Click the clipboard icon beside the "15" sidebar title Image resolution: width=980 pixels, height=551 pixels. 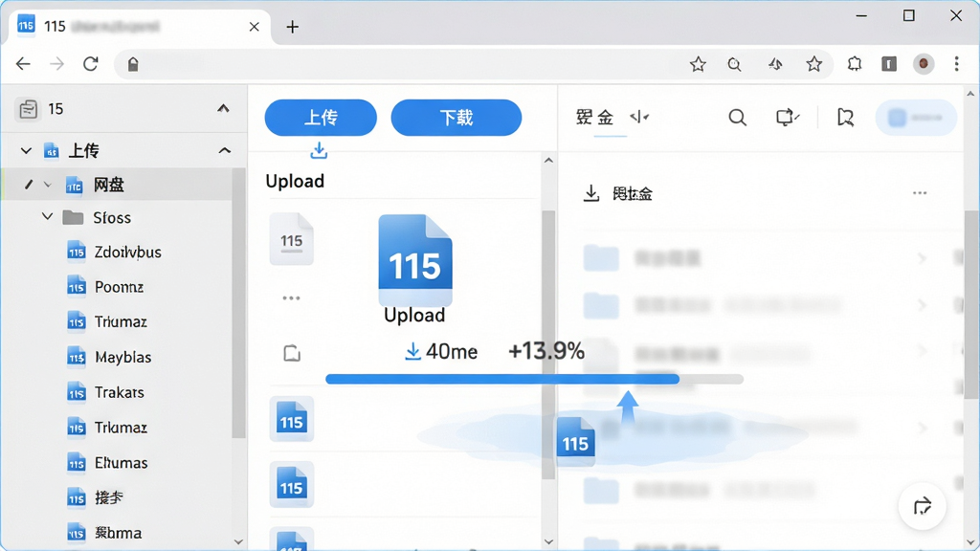click(x=28, y=109)
